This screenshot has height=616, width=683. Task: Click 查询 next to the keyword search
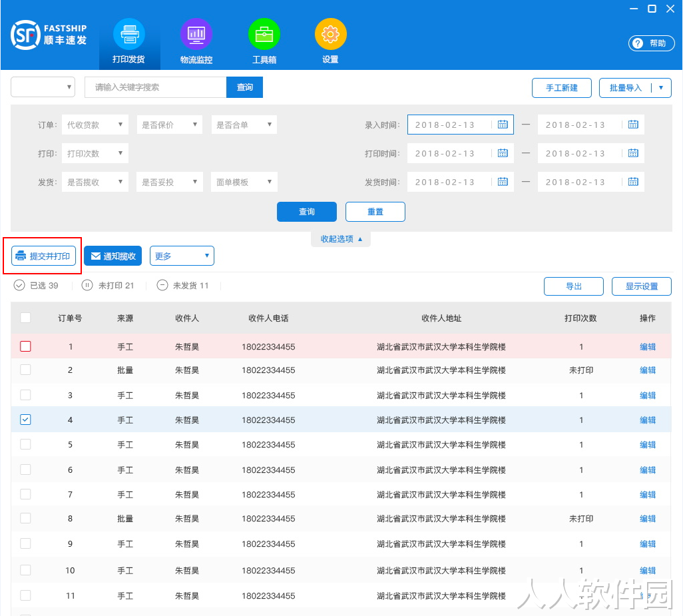[x=245, y=87]
